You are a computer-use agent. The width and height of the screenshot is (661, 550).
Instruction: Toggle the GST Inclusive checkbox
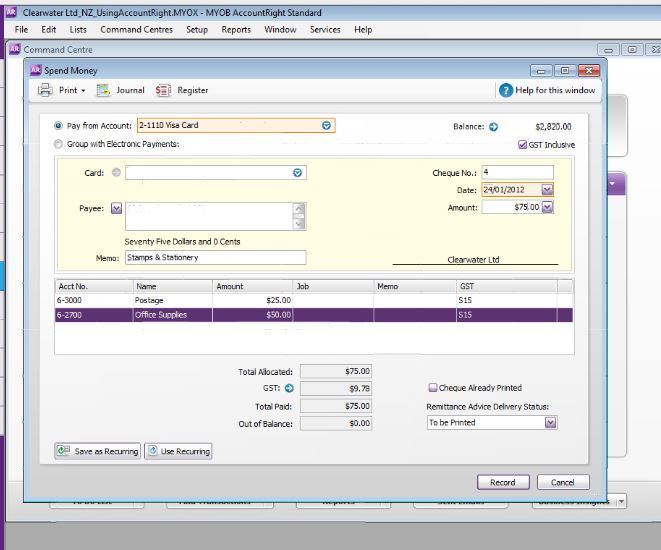pos(522,145)
